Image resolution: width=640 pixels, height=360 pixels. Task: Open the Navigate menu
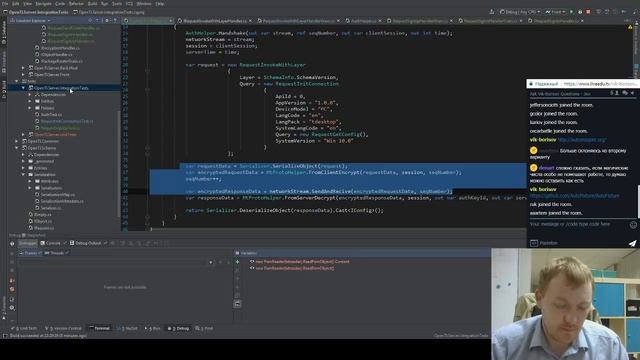pyautogui.click(x=43, y=4)
